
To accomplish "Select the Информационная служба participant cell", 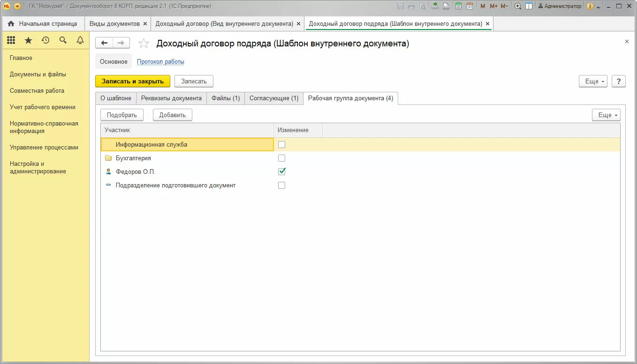I will pos(187,144).
